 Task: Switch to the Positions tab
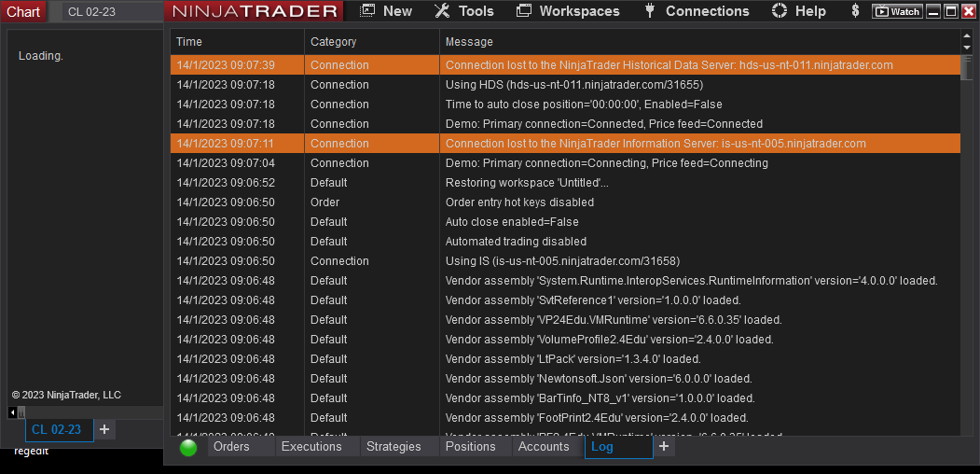coord(470,447)
